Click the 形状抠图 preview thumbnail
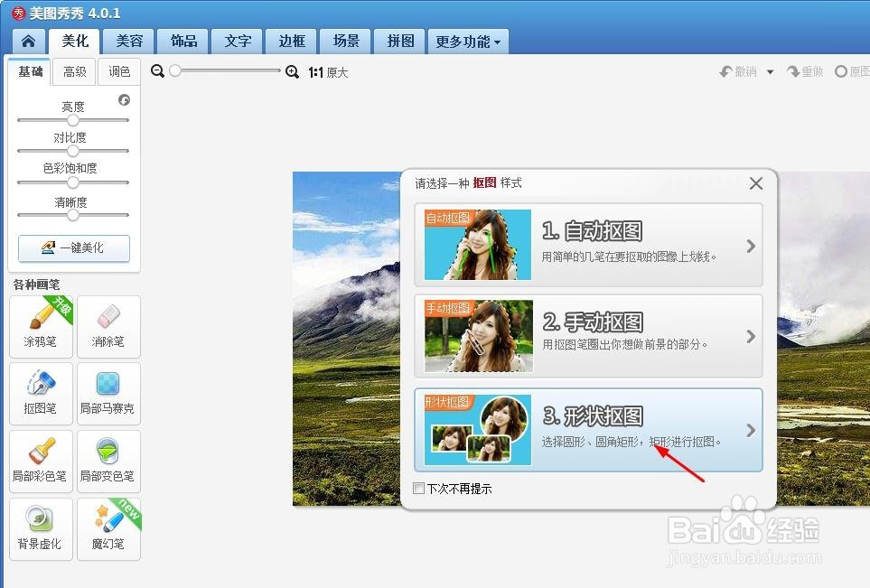The width and height of the screenshot is (870, 588). pos(478,430)
